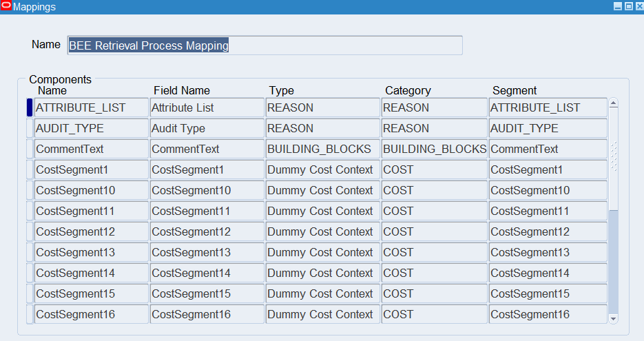Click the Dummy Cost Context Type for CostSegment12
Screen dimensions: 644x341
point(322,231)
